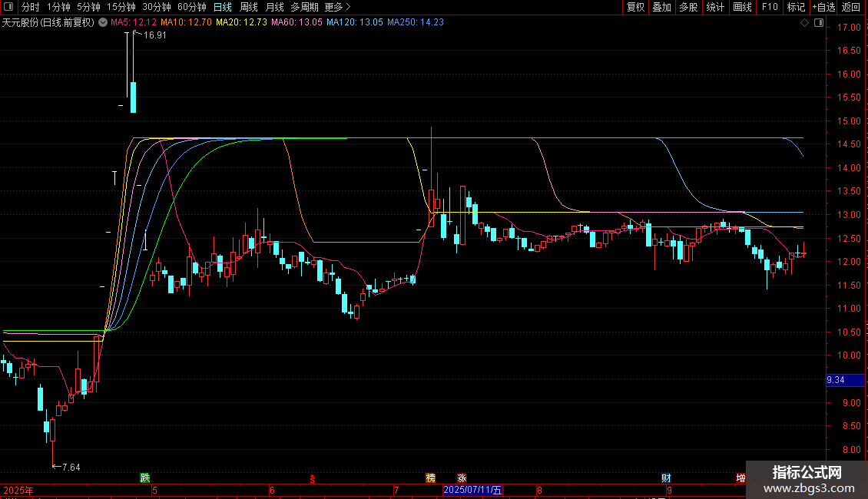Select the 15分钟 period tab
Viewport: 868px width, 499px height.
click(121, 7)
